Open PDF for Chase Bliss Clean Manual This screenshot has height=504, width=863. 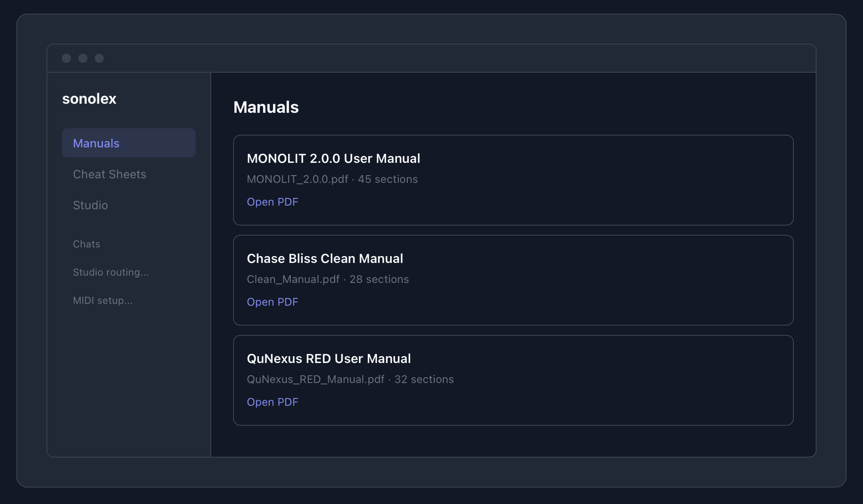272,302
